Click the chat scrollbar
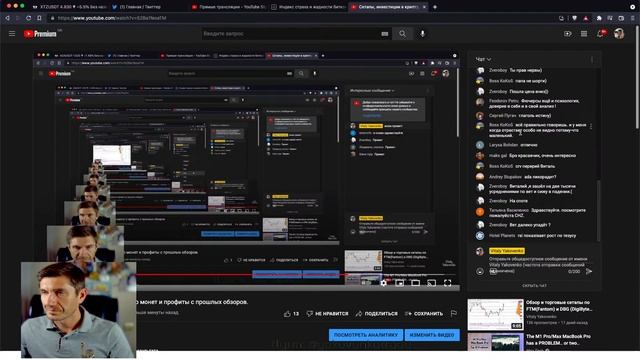 [599, 210]
